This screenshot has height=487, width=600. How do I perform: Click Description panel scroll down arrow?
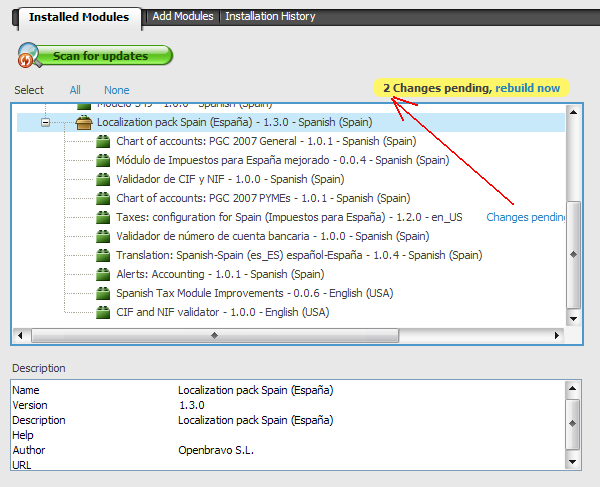point(572,462)
